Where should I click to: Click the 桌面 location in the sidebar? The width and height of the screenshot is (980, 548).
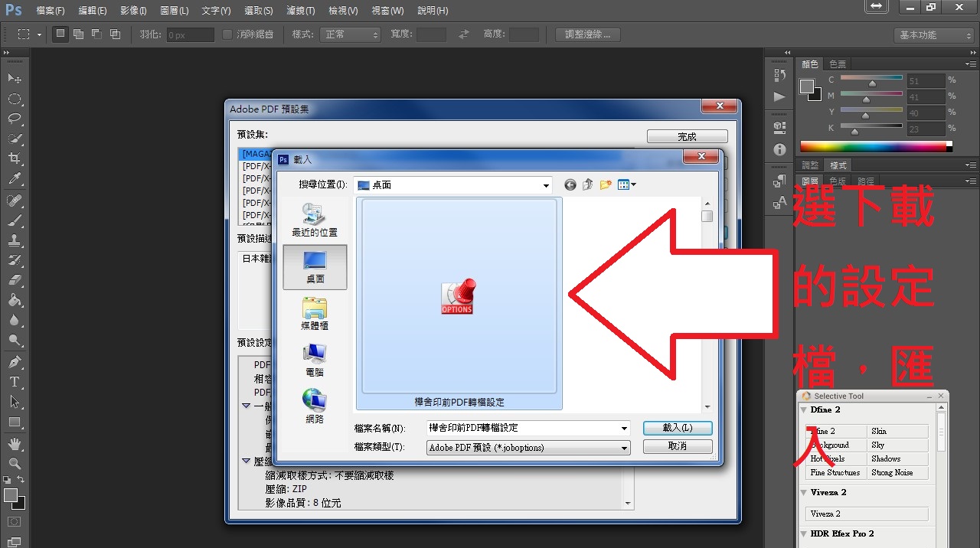[315, 267]
